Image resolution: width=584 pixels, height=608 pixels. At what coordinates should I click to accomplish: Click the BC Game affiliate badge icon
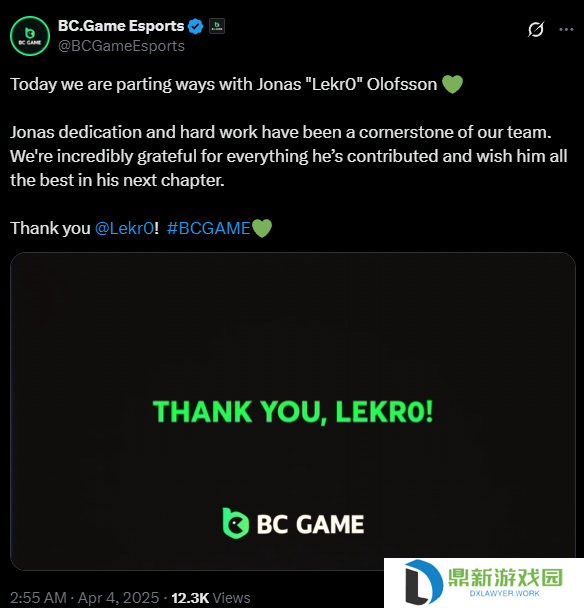click(x=217, y=26)
